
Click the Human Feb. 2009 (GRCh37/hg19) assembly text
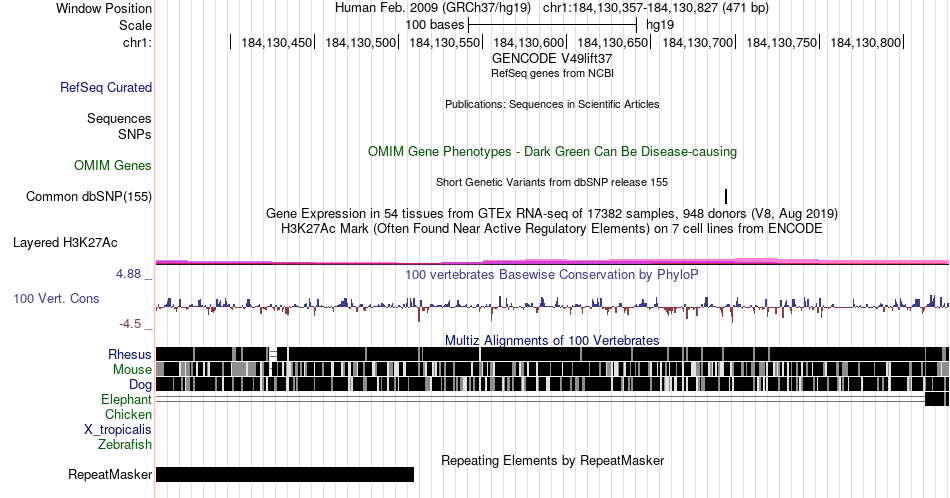[433, 8]
